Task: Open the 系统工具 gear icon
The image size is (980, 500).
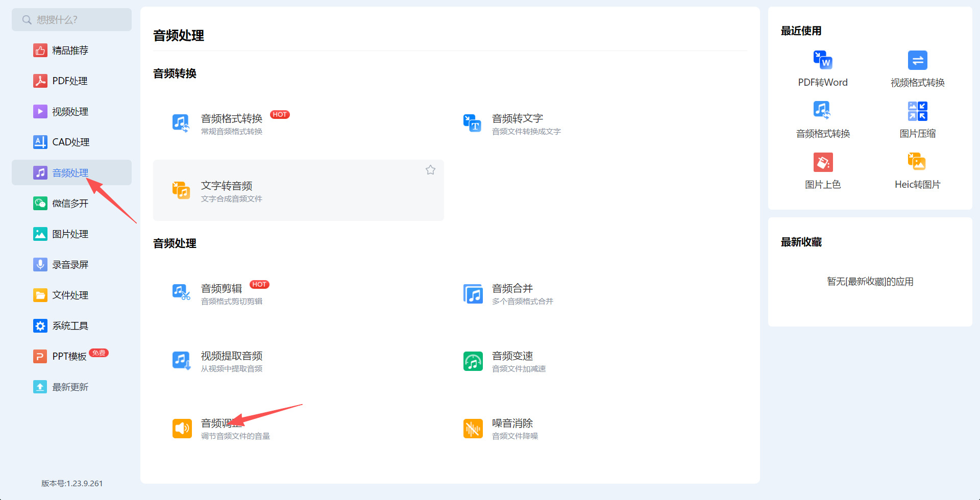Action: [x=40, y=326]
